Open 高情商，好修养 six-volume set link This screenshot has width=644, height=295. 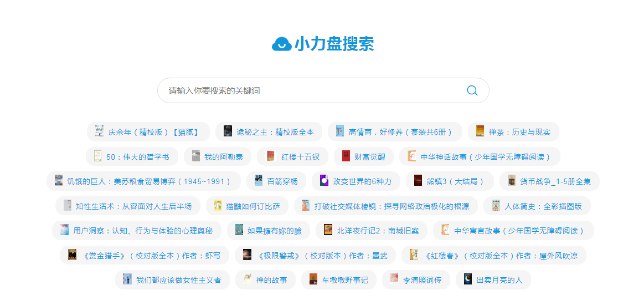point(400,132)
